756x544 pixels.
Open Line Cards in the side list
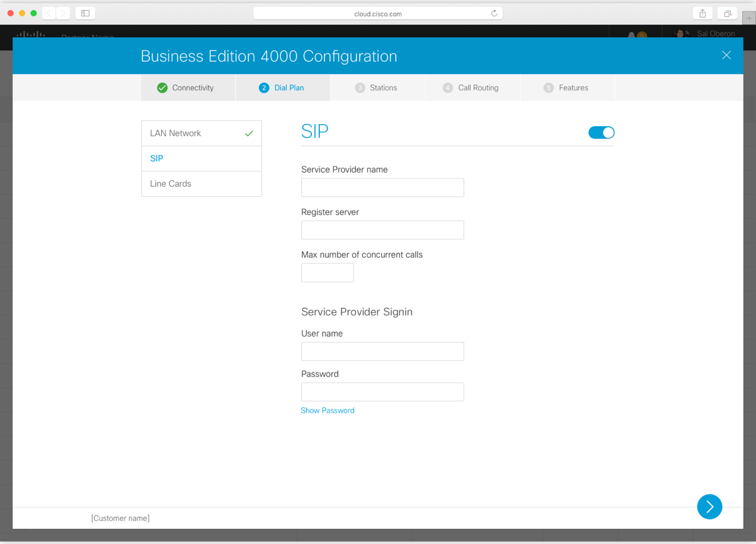click(x=202, y=183)
